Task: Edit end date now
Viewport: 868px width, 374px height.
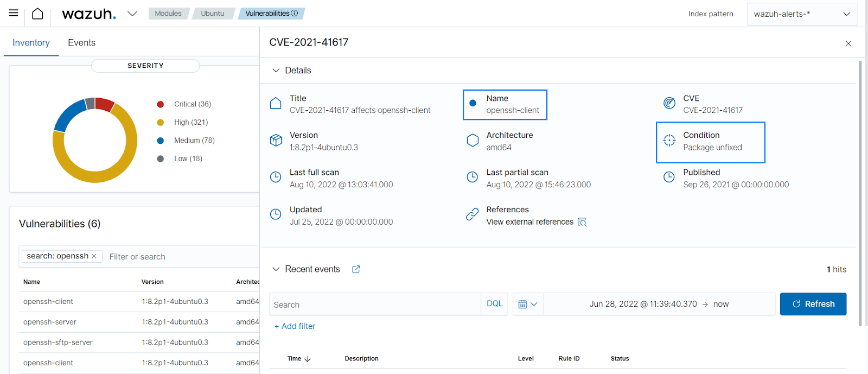Action: coord(721,305)
